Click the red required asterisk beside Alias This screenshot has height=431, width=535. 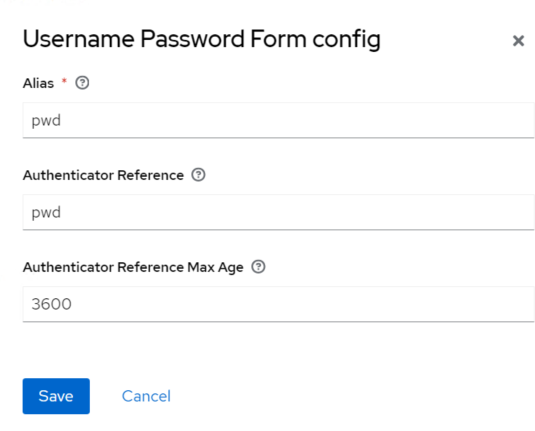tap(64, 81)
